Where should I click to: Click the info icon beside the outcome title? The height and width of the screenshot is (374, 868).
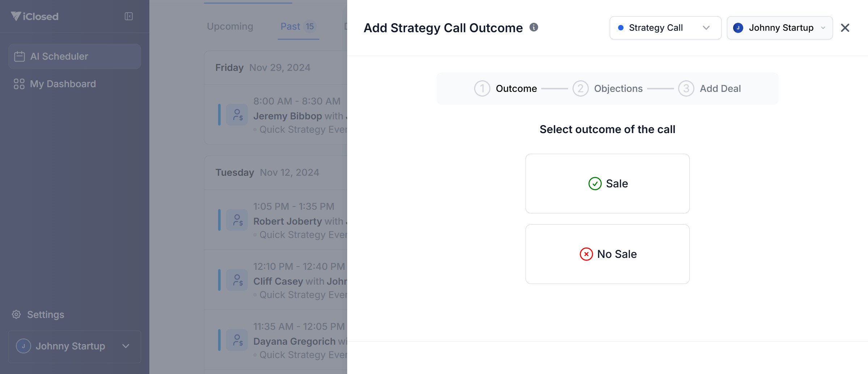[534, 27]
